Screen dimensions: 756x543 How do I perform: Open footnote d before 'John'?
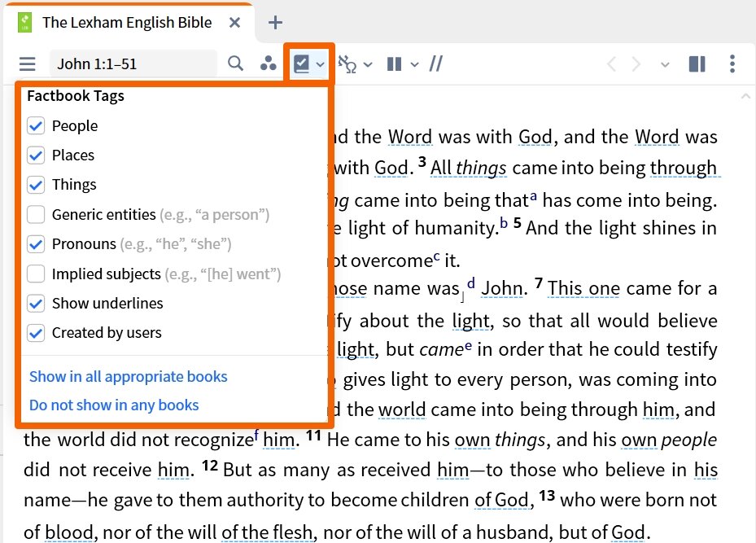(x=471, y=283)
